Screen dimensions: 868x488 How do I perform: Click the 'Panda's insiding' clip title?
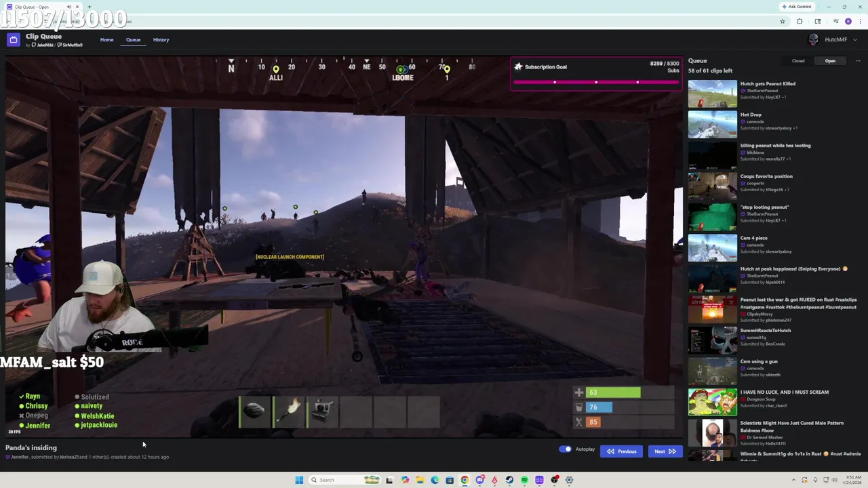coord(31,448)
